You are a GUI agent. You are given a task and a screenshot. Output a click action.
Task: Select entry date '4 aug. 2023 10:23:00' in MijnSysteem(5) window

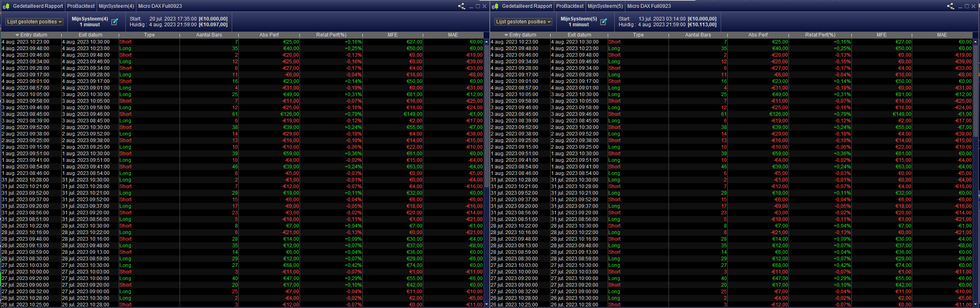tap(514, 42)
